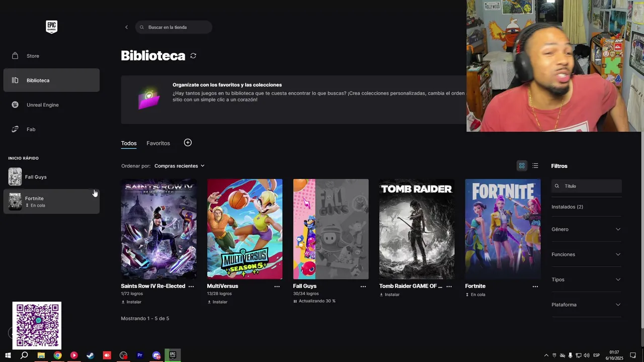Add a new collection with the plus icon
Viewport: 644px width, 362px height.
click(x=188, y=143)
